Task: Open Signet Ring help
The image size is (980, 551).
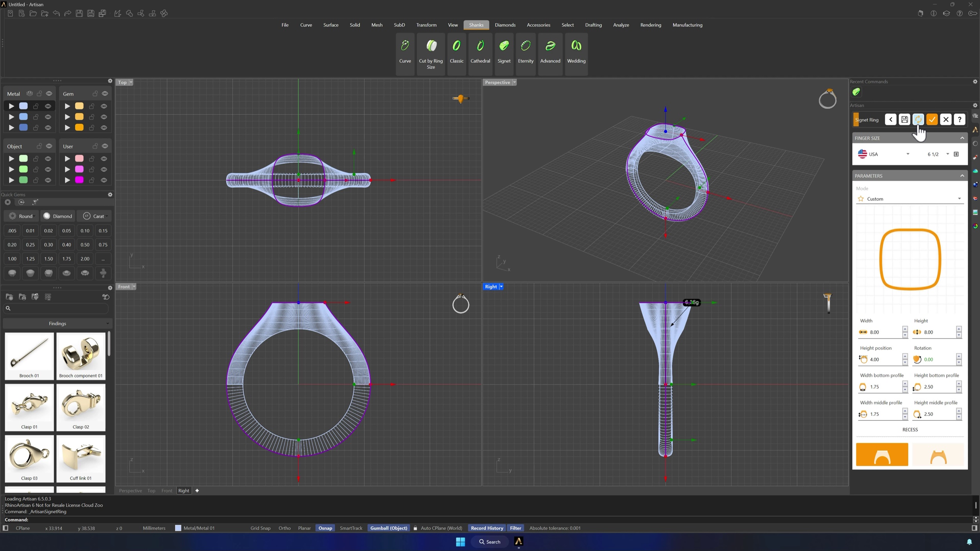Action: (960, 120)
